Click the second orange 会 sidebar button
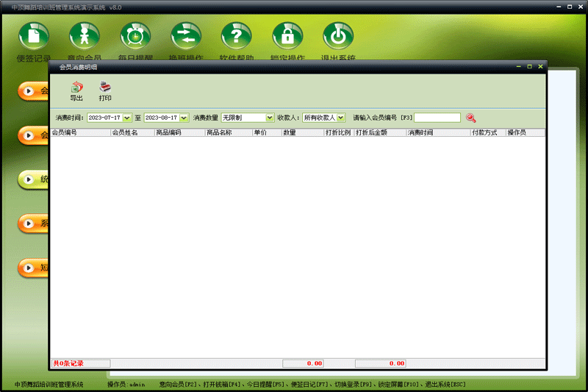The width and height of the screenshot is (588, 392). (x=33, y=135)
